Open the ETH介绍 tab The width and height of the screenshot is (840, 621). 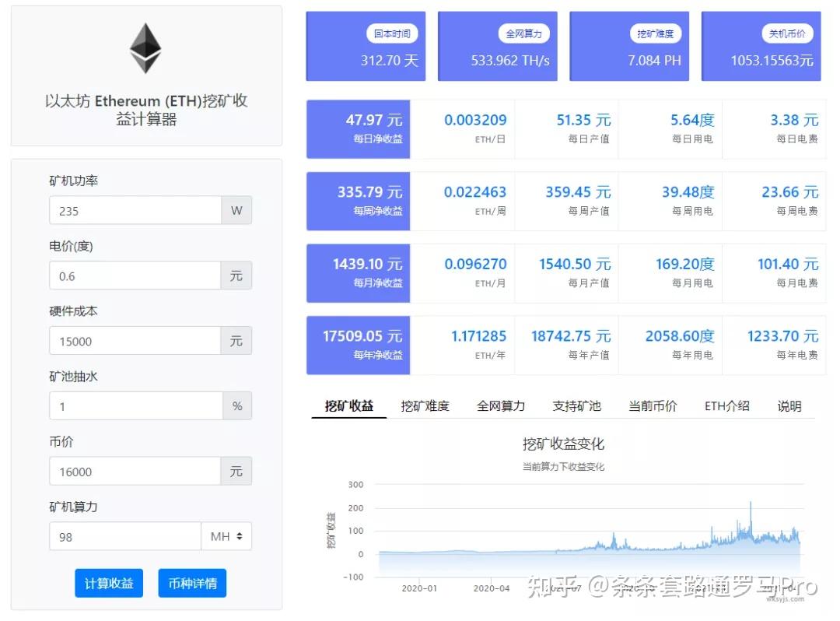tap(727, 406)
